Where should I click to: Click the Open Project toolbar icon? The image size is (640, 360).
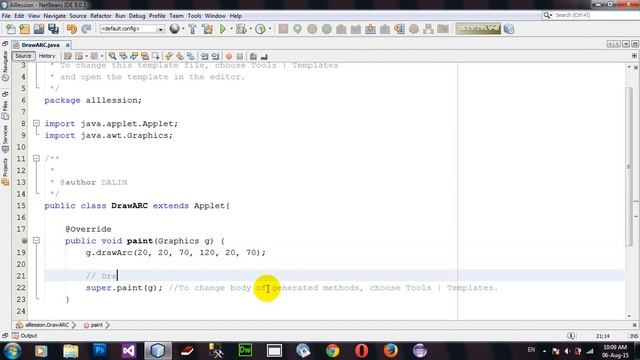(x=39, y=29)
